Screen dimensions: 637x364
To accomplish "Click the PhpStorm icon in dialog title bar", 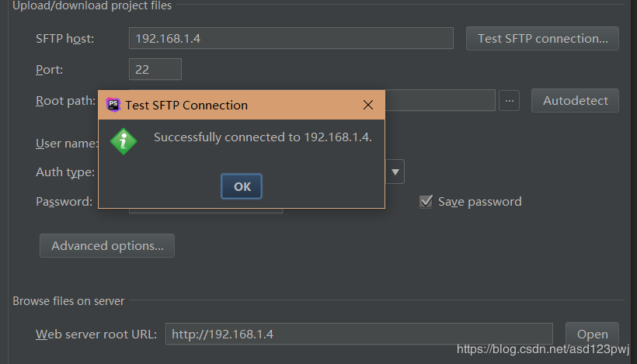I will (113, 105).
